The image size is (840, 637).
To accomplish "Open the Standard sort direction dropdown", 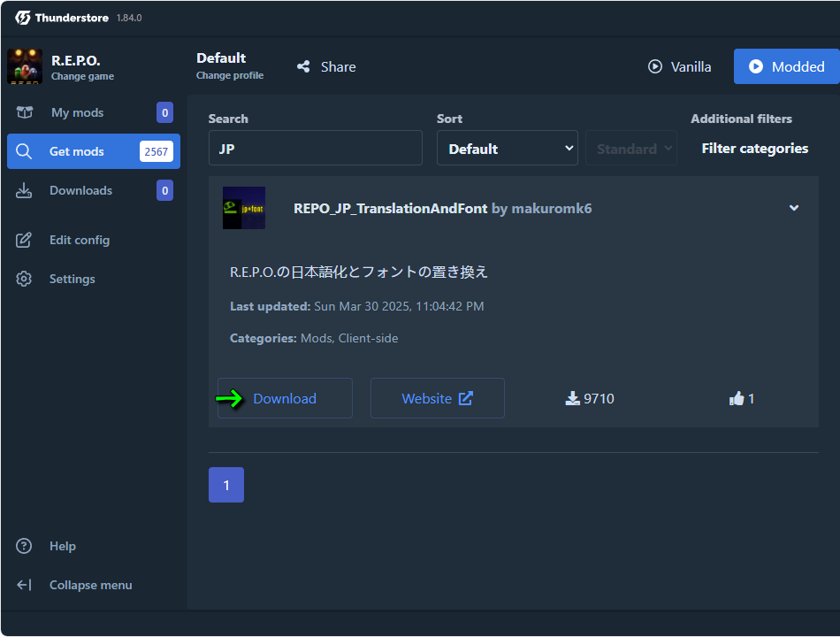I will pyautogui.click(x=631, y=148).
